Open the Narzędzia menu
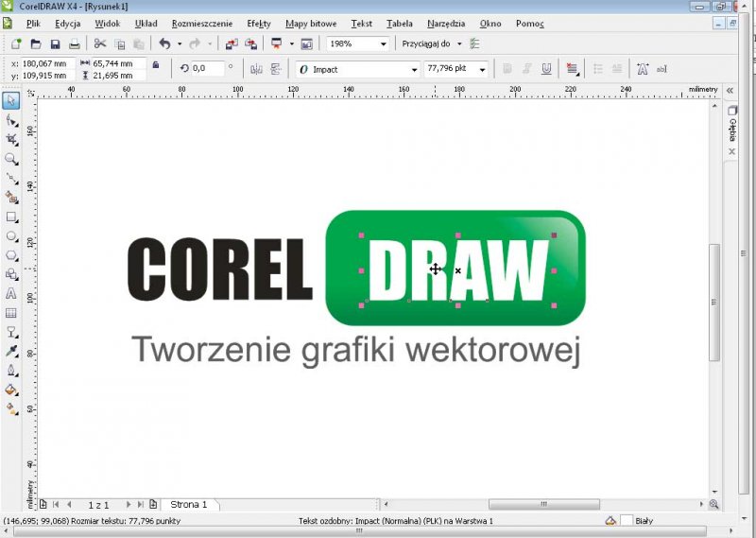 point(446,23)
